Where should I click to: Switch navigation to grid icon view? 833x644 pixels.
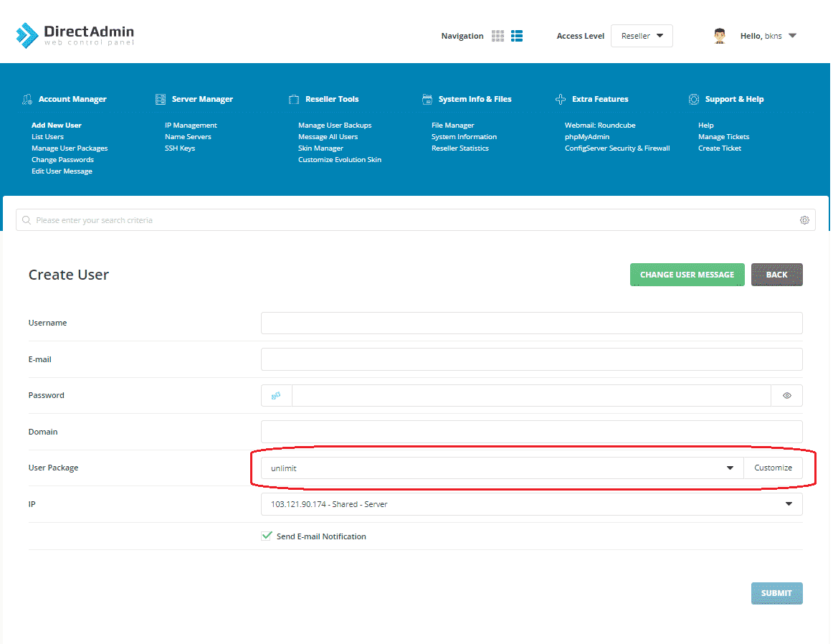tap(498, 36)
